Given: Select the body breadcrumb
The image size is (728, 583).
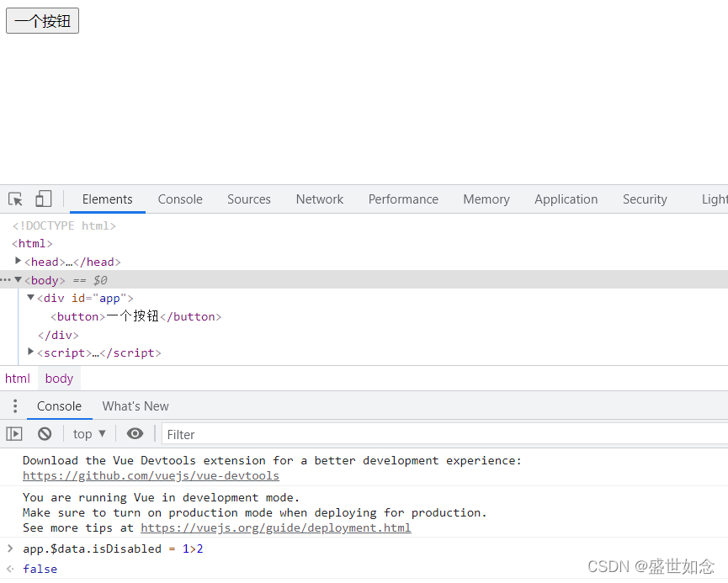Looking at the screenshot, I should pos(60,379).
